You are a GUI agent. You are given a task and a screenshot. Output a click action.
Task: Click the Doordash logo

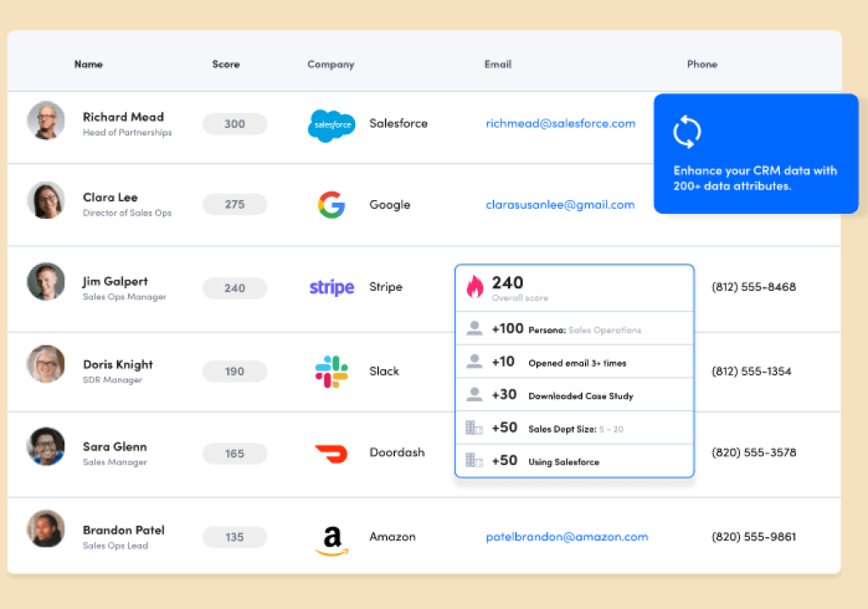[x=331, y=454]
